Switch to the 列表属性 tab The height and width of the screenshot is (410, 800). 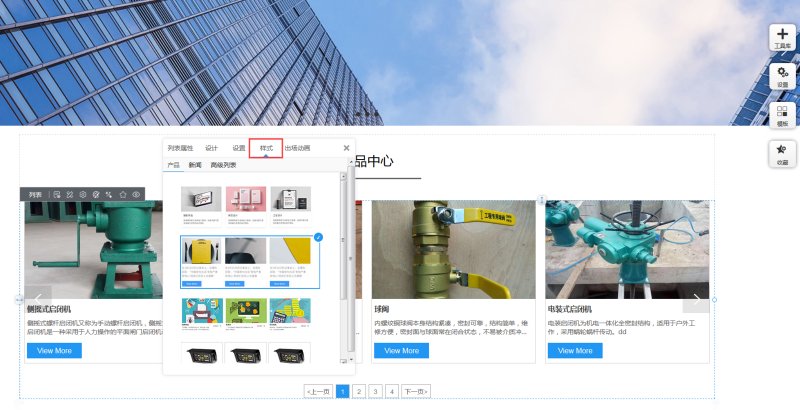(x=180, y=148)
